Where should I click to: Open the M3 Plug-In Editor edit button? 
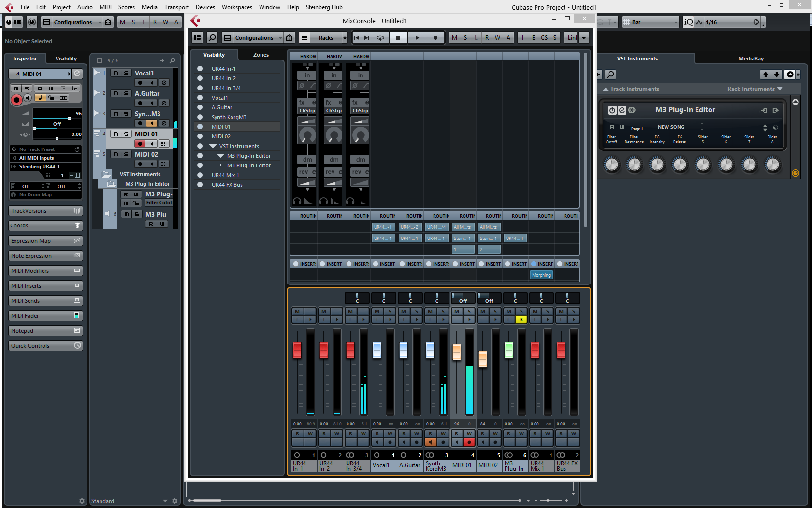click(x=622, y=110)
